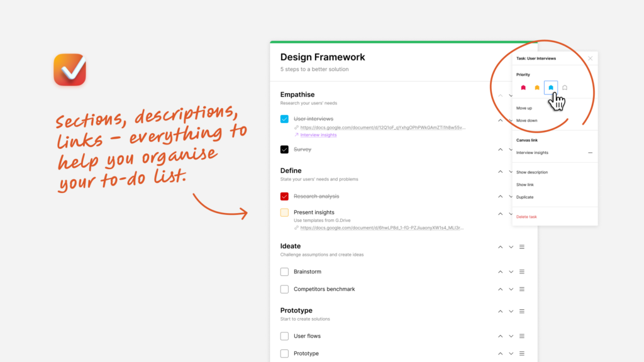Screen dimensions: 644x362
Task: Open the Brainstorm task menu
Action: click(522, 271)
